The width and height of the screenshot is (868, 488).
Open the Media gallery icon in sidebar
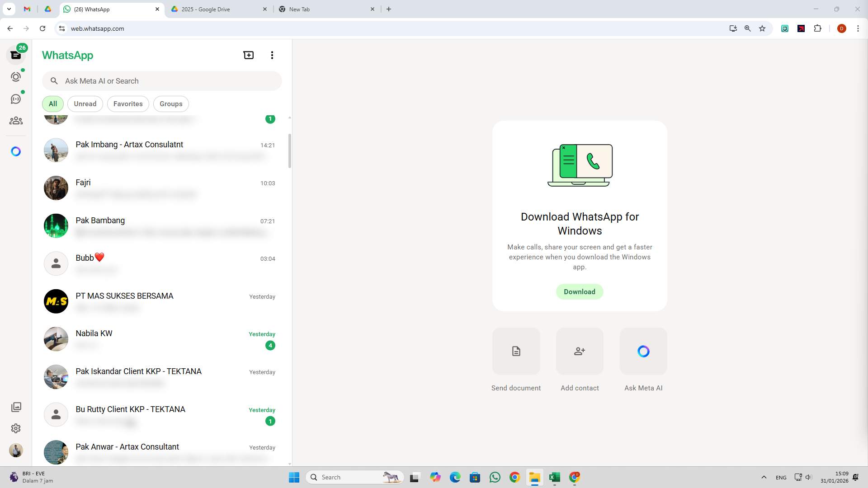pos(16,407)
